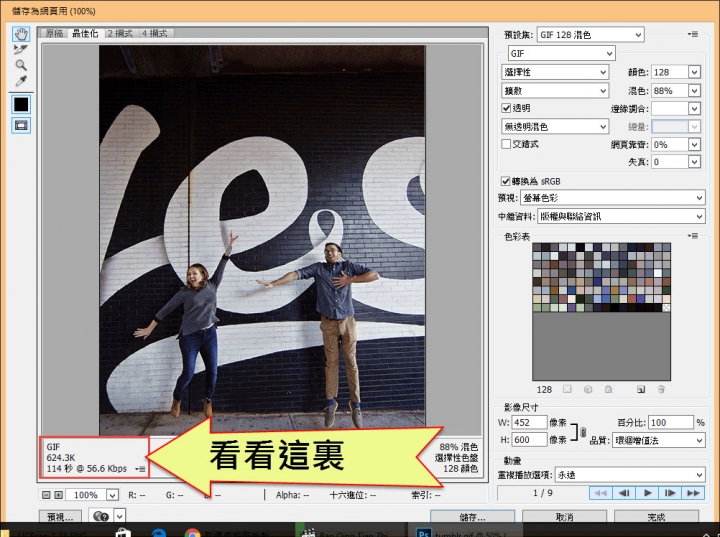Select the transparent swatch in color table
Screen dimensions: 720x537
[666, 308]
